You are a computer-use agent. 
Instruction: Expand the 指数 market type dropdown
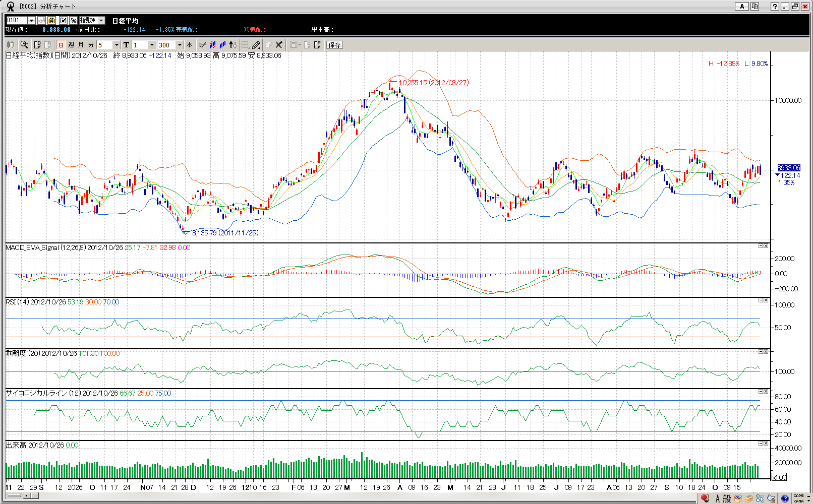tap(101, 20)
